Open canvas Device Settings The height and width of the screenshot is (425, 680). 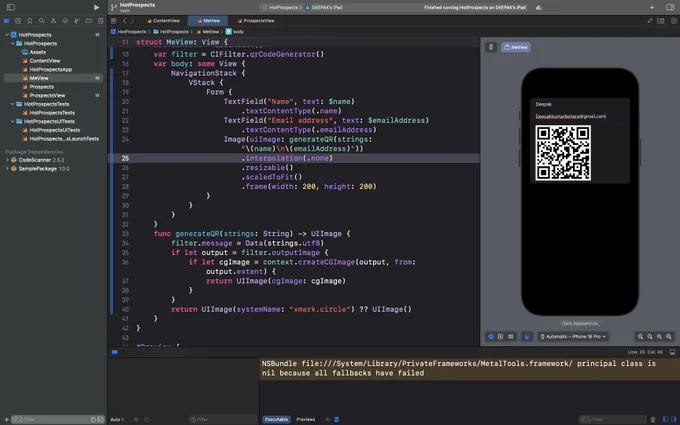[x=527, y=337]
